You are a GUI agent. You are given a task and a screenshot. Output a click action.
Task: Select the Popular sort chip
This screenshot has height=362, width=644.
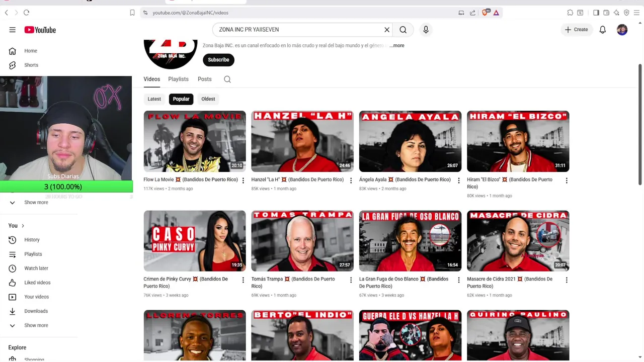181,99
